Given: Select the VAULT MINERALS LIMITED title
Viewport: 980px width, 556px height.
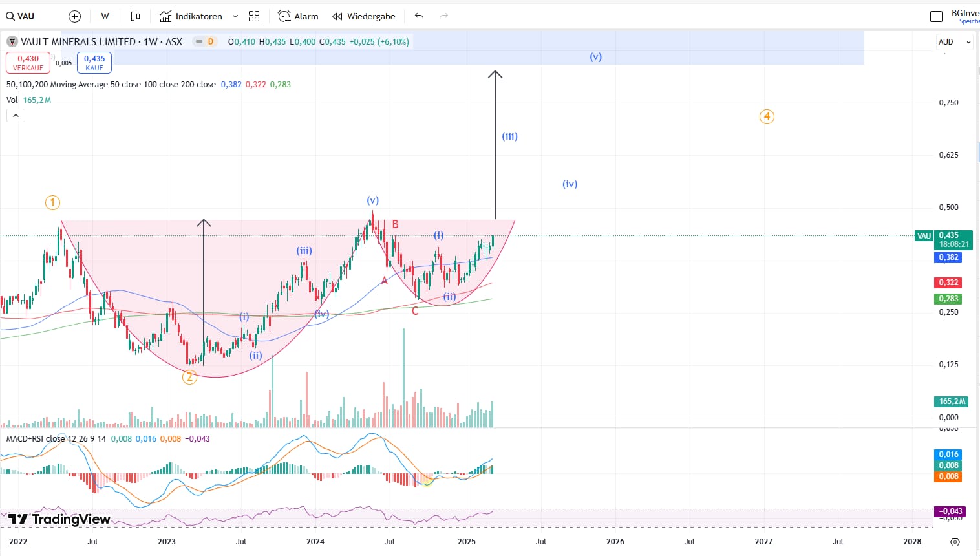Looking at the screenshot, I should point(78,42).
